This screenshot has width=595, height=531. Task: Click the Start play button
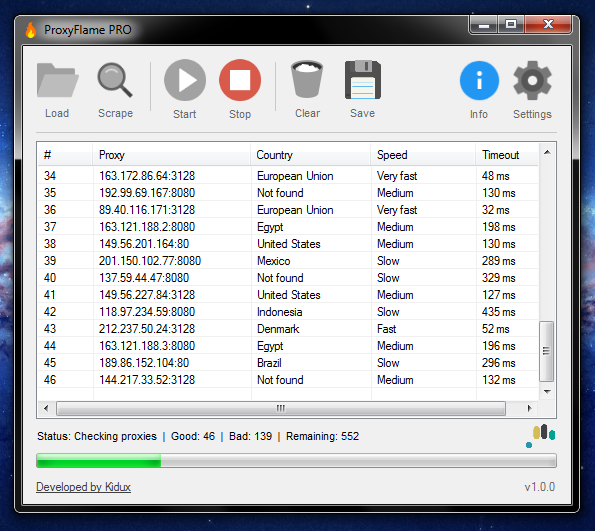tap(185, 80)
